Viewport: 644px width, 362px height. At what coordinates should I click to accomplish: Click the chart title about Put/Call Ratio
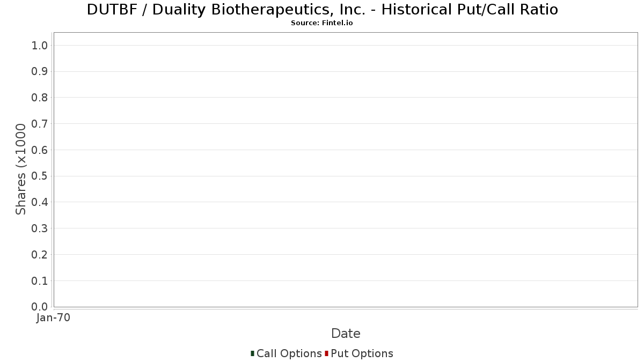click(322, 10)
